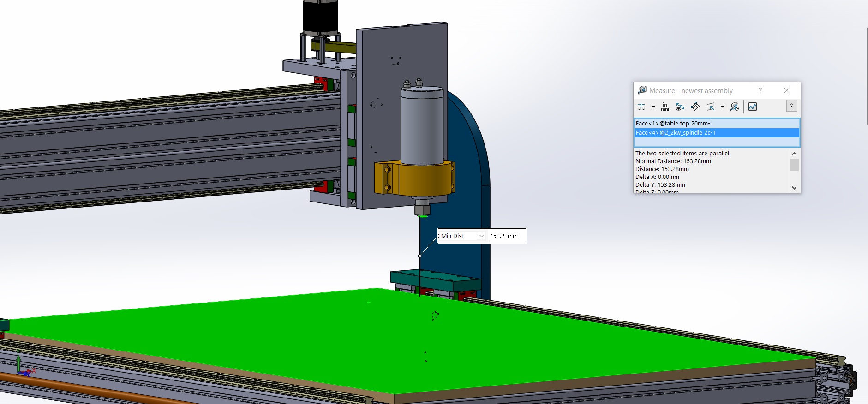The image size is (868, 404).
Task: Select Face<1>@table top 20mm-1 entry
Action: (674, 123)
